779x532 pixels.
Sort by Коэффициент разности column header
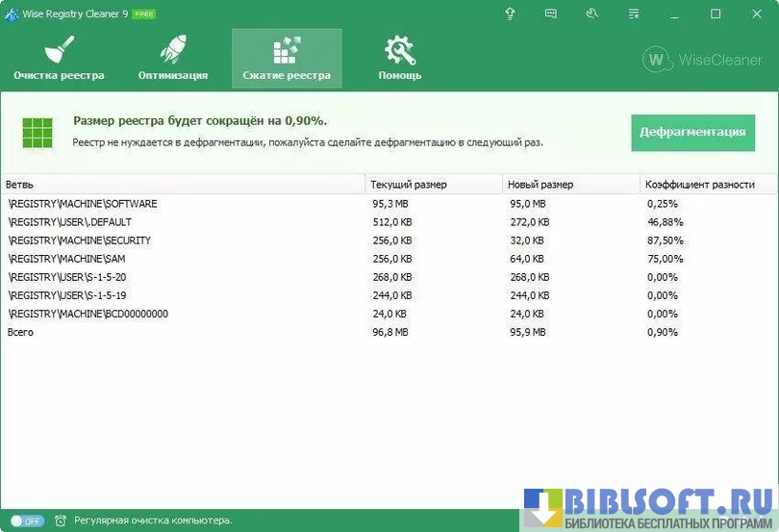click(x=707, y=184)
